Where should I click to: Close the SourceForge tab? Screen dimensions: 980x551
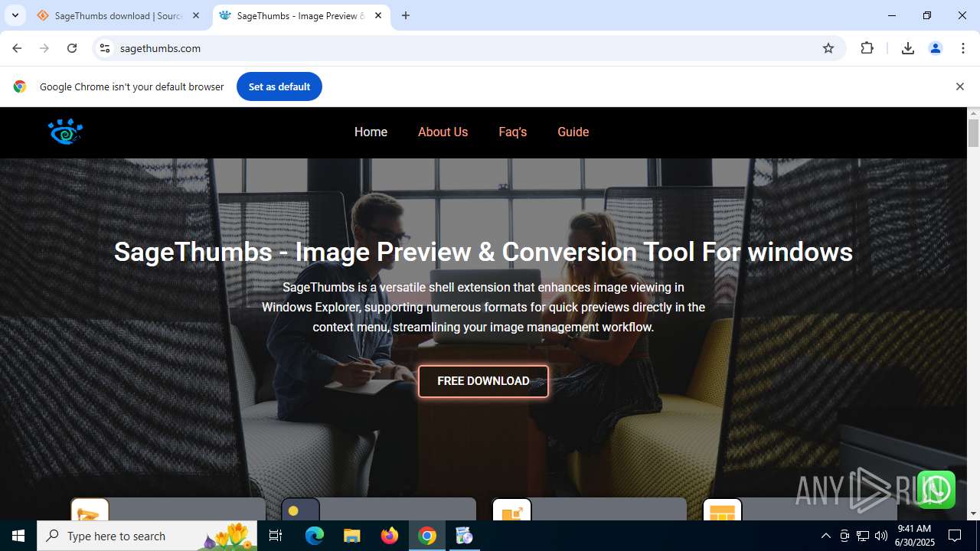[196, 15]
